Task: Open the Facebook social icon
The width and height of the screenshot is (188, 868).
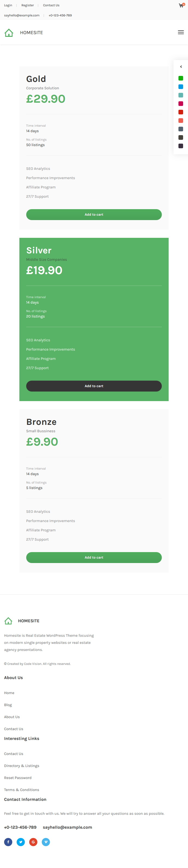Action: (8, 842)
